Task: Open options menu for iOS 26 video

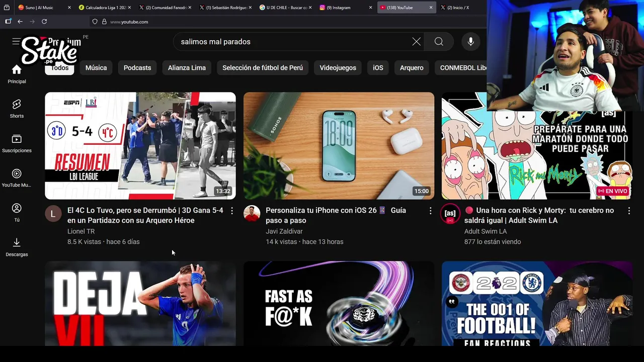Action: (430, 211)
